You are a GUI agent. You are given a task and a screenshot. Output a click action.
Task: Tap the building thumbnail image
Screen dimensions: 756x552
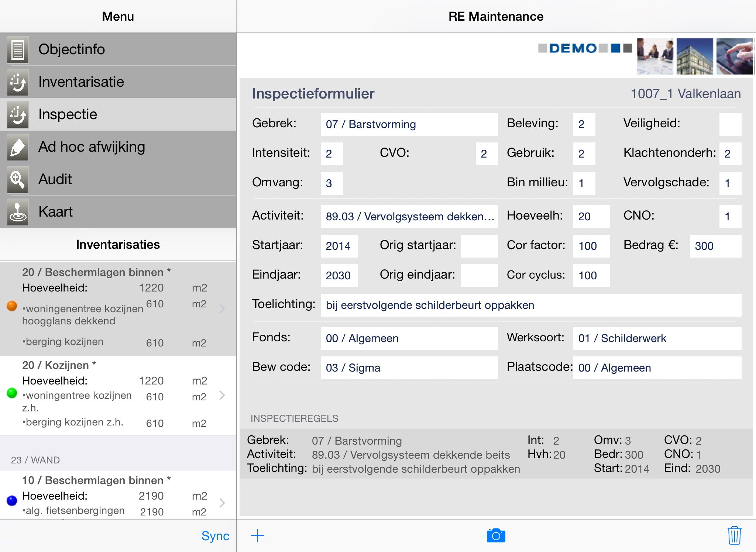point(695,56)
